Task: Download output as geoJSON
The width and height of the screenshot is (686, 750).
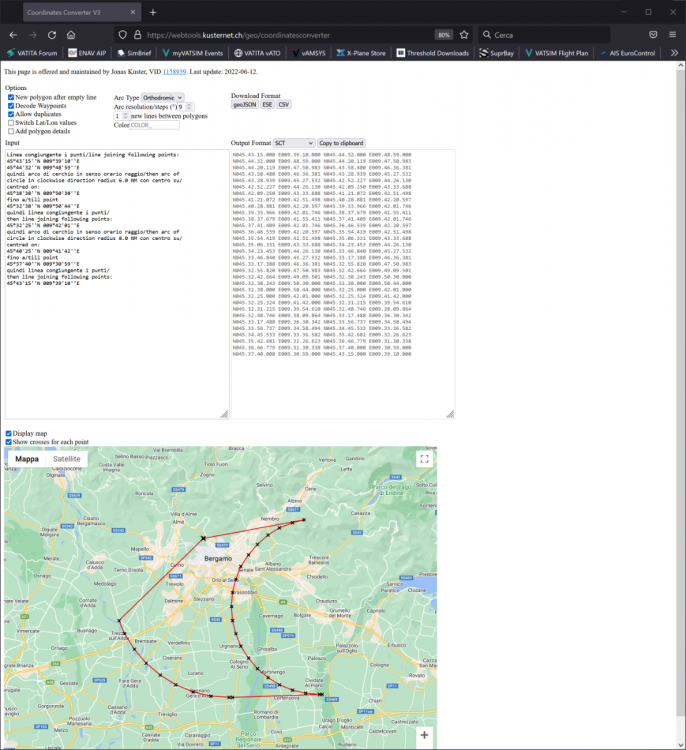Action: [x=245, y=104]
